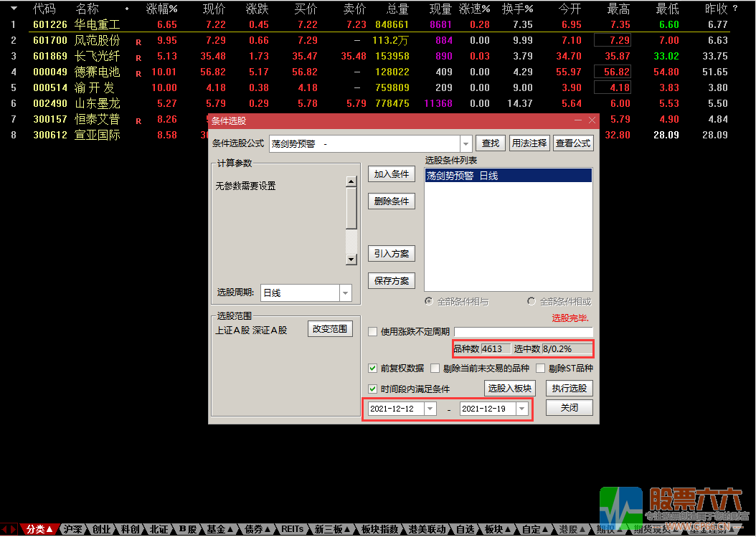The image size is (756, 537).
Task: Switch to 北证 tab
Action: coord(159,529)
